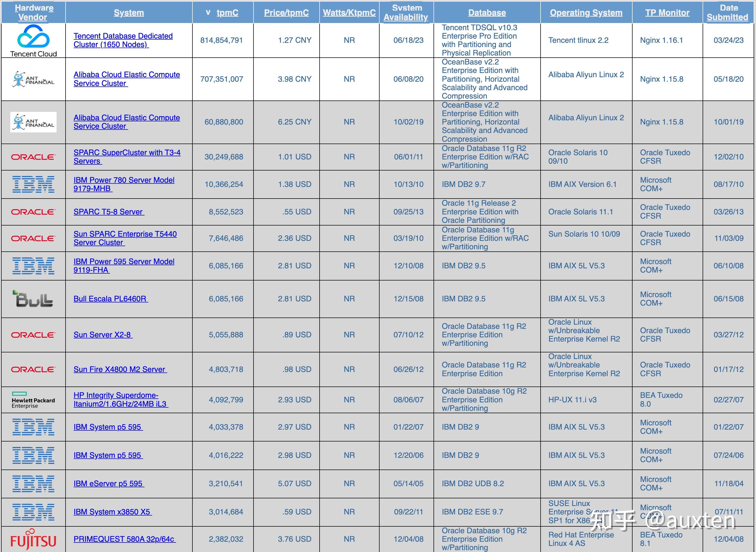This screenshot has width=756, height=552.
Task: Click the IBM logo beside System x3850 X5
Action: [x=33, y=512]
